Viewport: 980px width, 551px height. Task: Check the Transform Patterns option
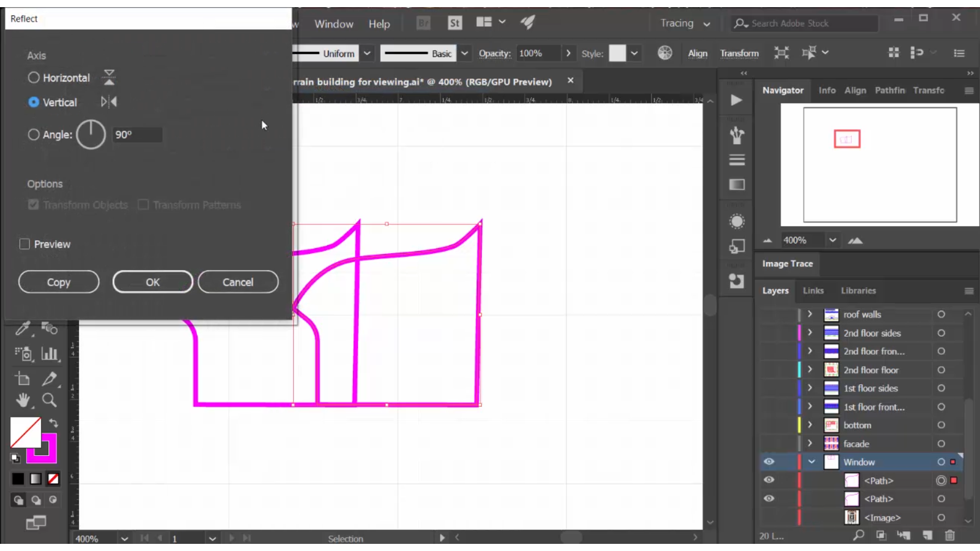[x=143, y=205]
